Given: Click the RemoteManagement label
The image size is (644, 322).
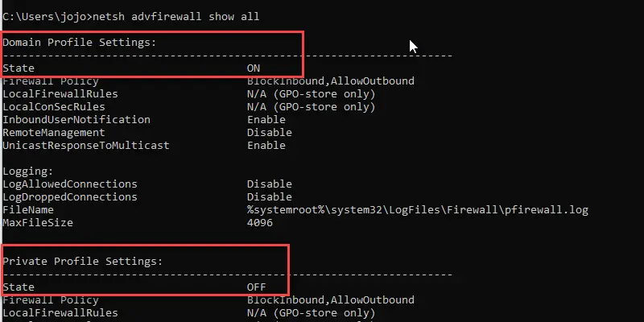Looking at the screenshot, I should [x=54, y=133].
